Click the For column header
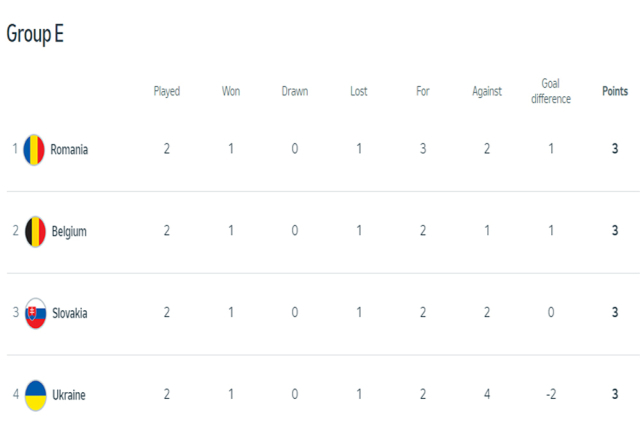 [x=422, y=91]
